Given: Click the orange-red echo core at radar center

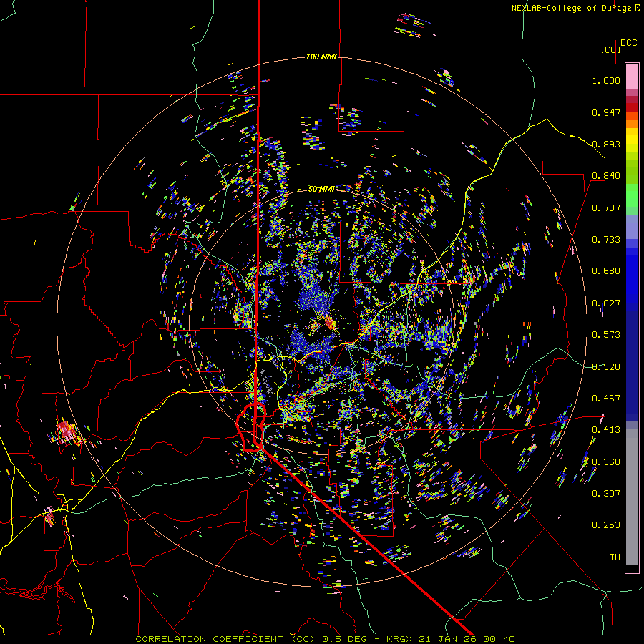Looking at the screenshot, I should (329, 322).
